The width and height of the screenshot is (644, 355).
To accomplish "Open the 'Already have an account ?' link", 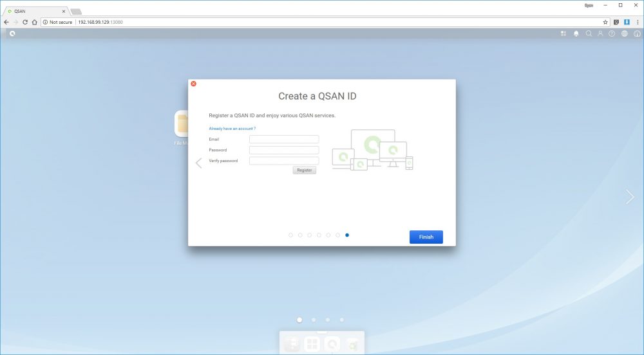I will (232, 129).
